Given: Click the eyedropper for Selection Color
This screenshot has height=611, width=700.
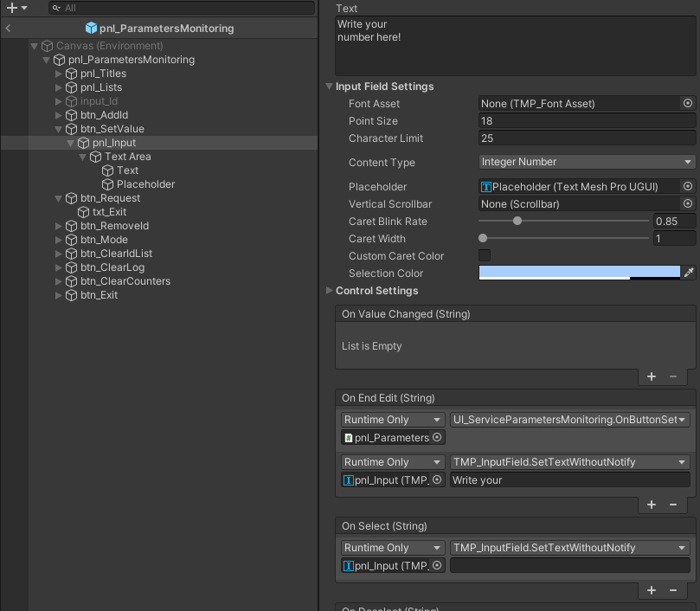Looking at the screenshot, I should (689, 273).
